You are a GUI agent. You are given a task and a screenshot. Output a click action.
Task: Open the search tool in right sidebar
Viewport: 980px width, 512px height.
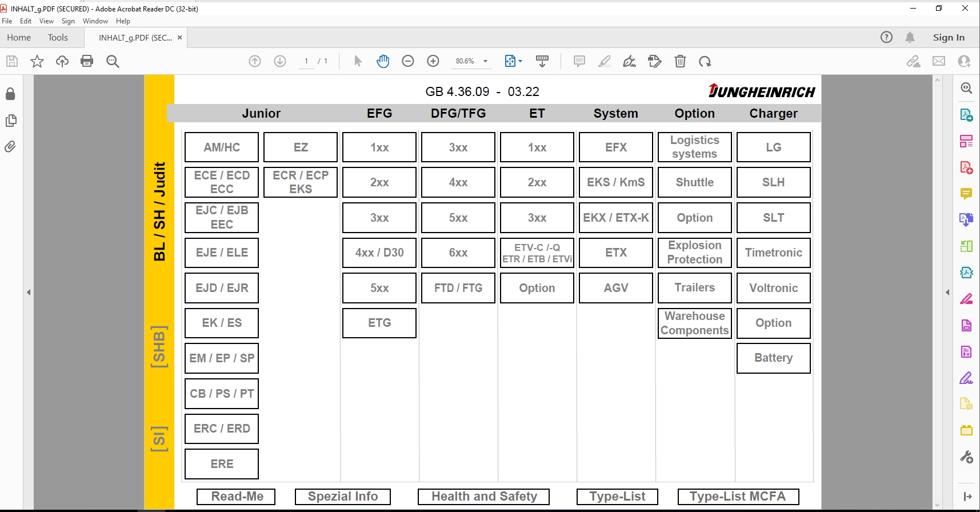point(966,88)
